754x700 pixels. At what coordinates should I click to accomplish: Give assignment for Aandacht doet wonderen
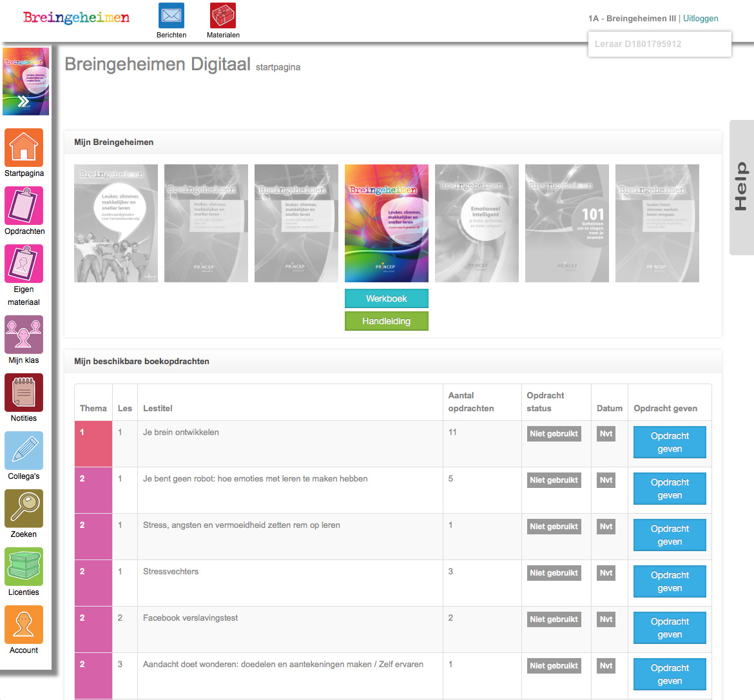point(670,674)
